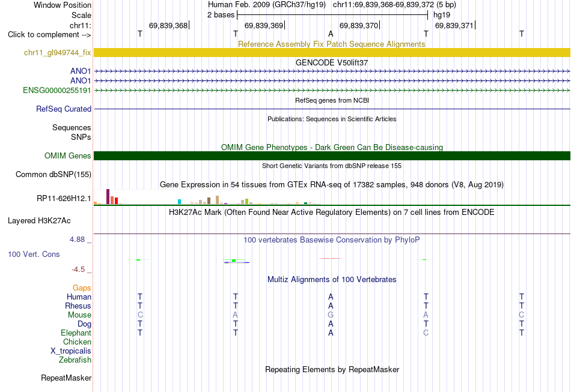
Task: Open 'Gene Expression in 54 tissues' title
Action: tap(332, 185)
